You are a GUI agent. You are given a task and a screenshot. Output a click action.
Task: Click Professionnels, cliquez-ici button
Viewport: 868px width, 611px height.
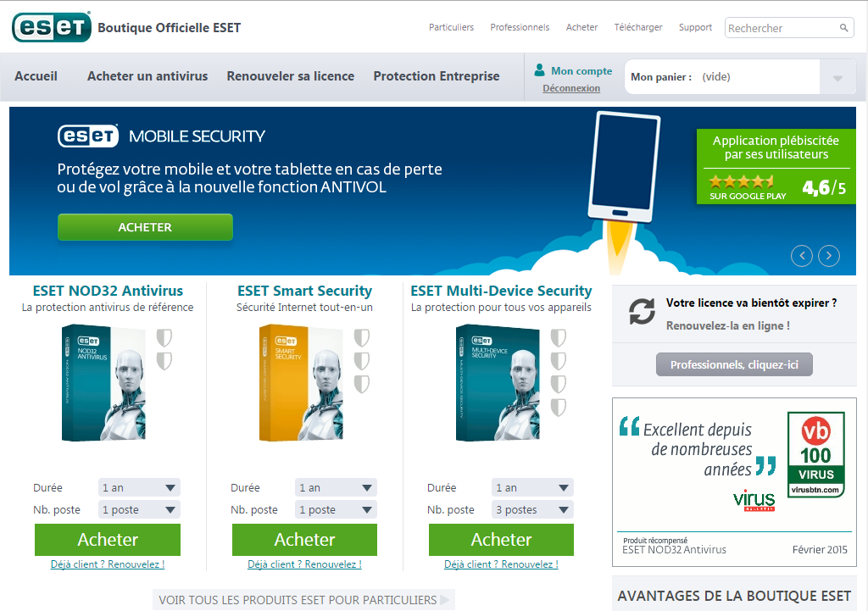pos(735,364)
